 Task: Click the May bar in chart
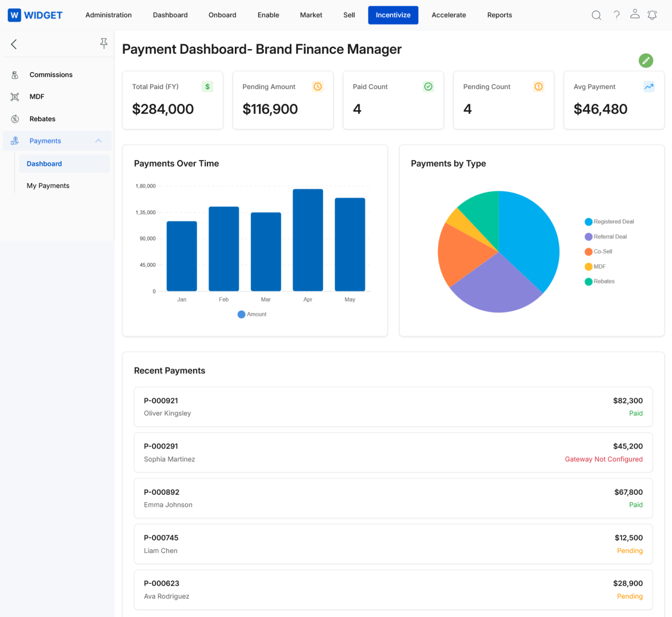[350, 245]
